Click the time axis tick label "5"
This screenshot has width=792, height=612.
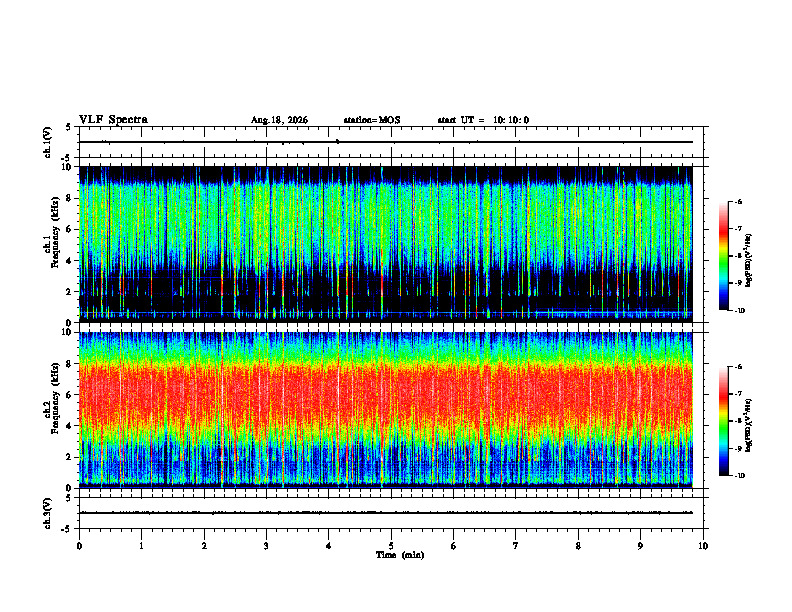pyautogui.click(x=391, y=546)
